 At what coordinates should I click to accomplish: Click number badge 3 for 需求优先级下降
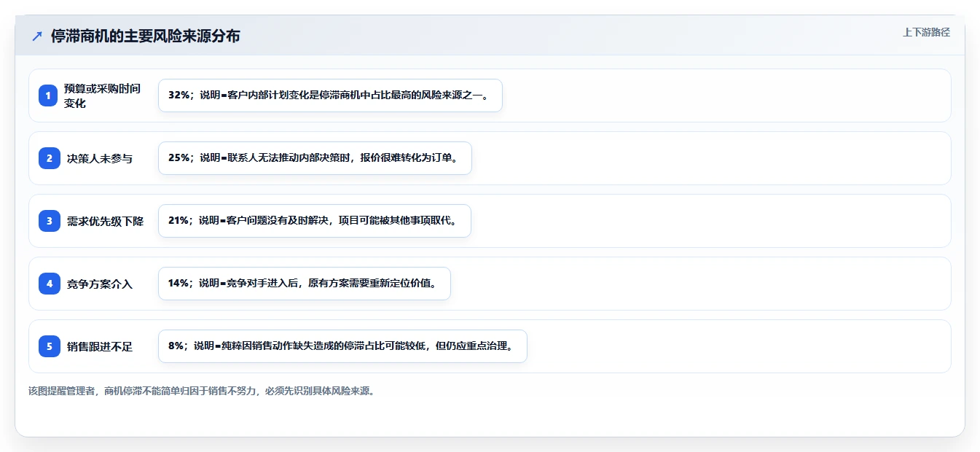(49, 221)
